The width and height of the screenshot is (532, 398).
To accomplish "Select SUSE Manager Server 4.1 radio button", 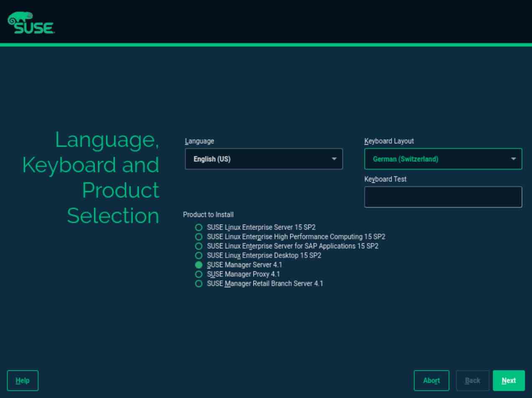I will click(199, 265).
